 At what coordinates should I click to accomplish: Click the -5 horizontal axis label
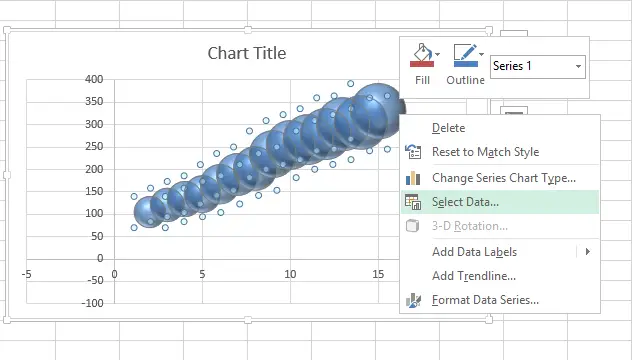[x=26, y=274]
